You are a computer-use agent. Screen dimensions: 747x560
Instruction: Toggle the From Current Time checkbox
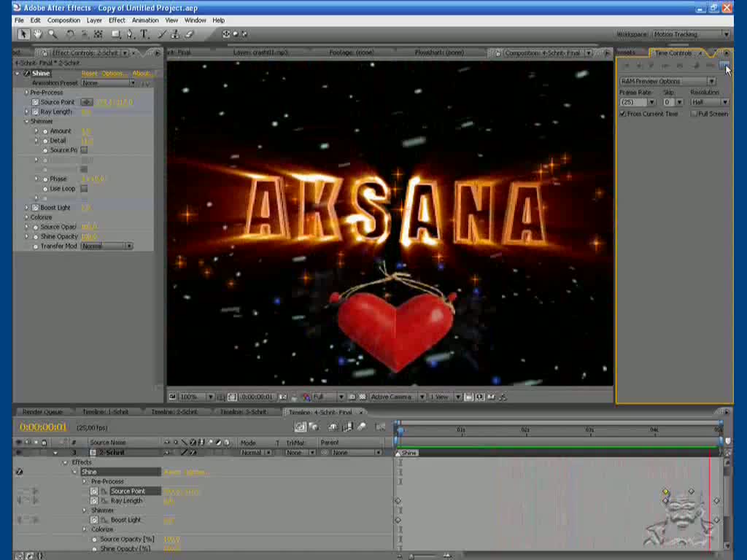click(623, 114)
